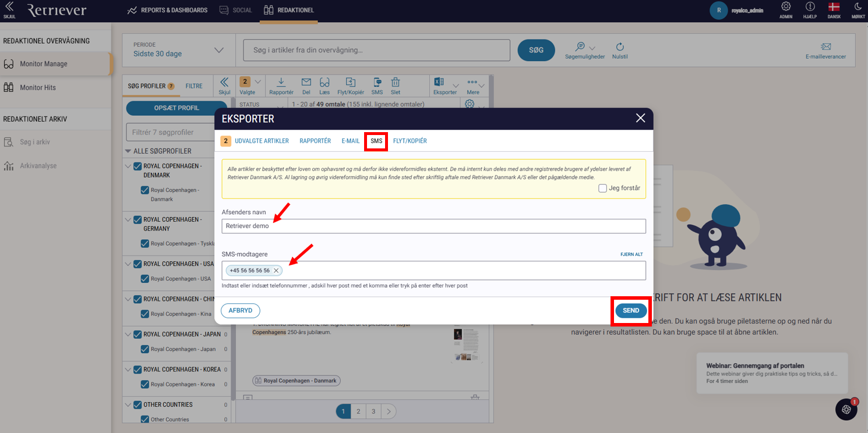This screenshot has height=433, width=868.
Task: Toggle Royal Copenhagen - USA group checkbox
Action: click(137, 264)
